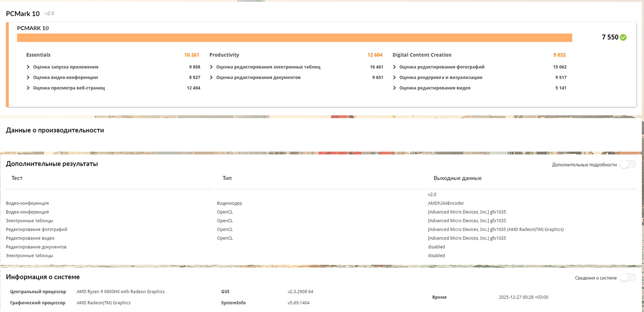Image resolution: width=644 pixels, height=312 pixels.
Task: Select the Essentials score 10 261
Action: click(x=192, y=55)
